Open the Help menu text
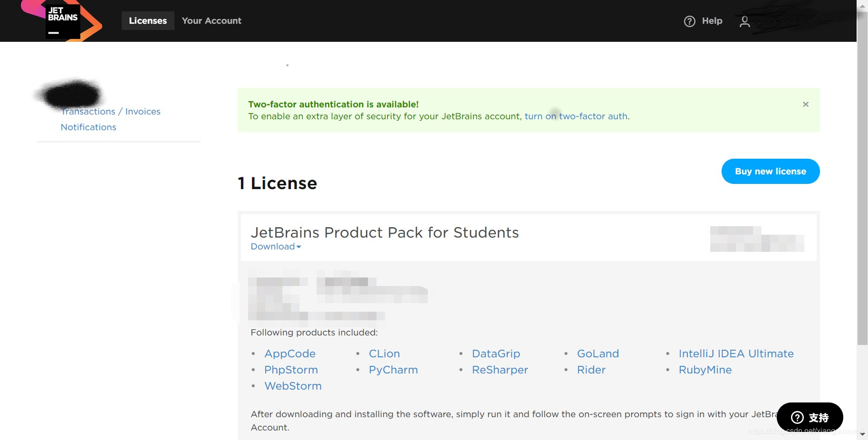The image size is (868, 440). (x=712, y=21)
